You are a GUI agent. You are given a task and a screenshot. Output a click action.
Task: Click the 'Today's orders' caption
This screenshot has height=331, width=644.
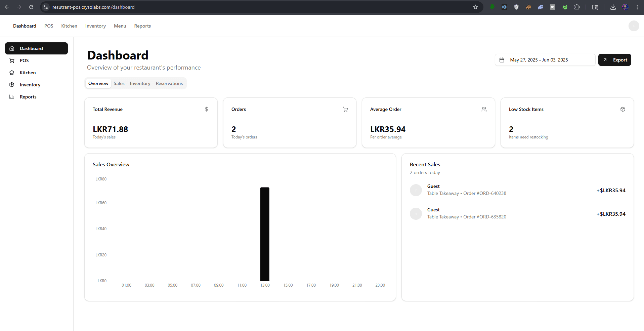244,137
